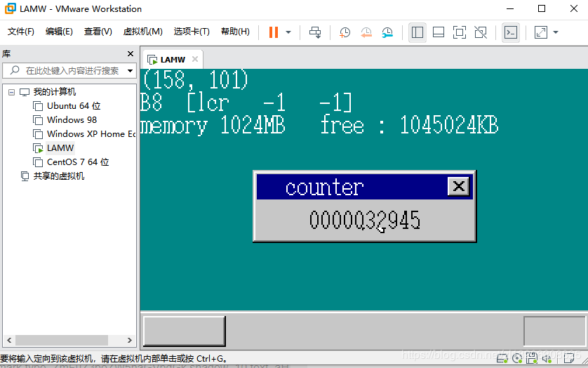
Task: Click the hard disk status icon
Action: (502, 359)
